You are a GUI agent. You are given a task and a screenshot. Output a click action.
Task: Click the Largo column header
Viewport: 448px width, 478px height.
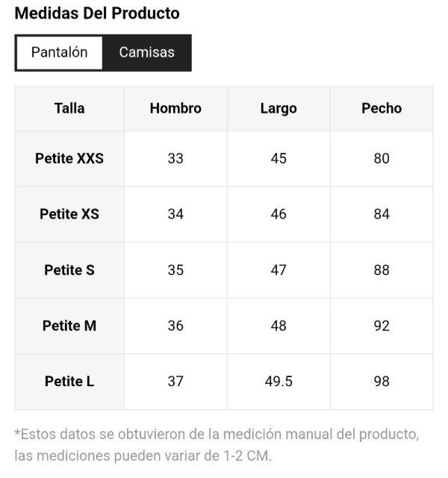pyautogui.click(x=279, y=108)
